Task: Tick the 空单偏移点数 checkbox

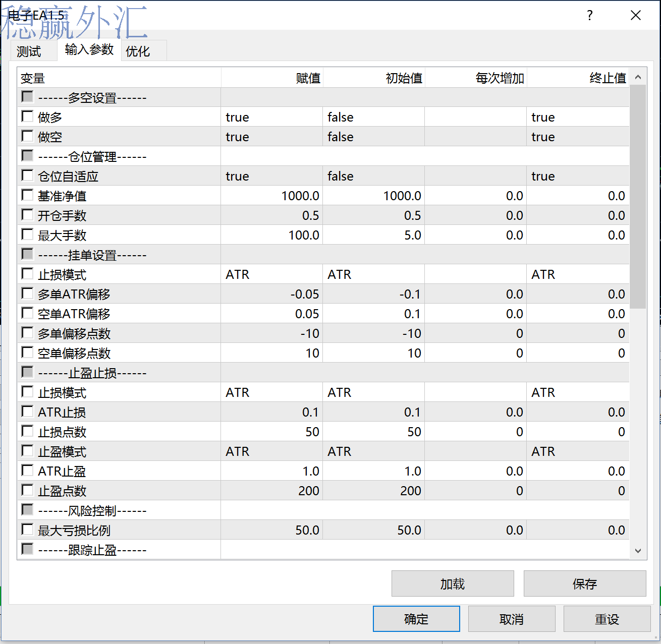Action: [x=27, y=353]
